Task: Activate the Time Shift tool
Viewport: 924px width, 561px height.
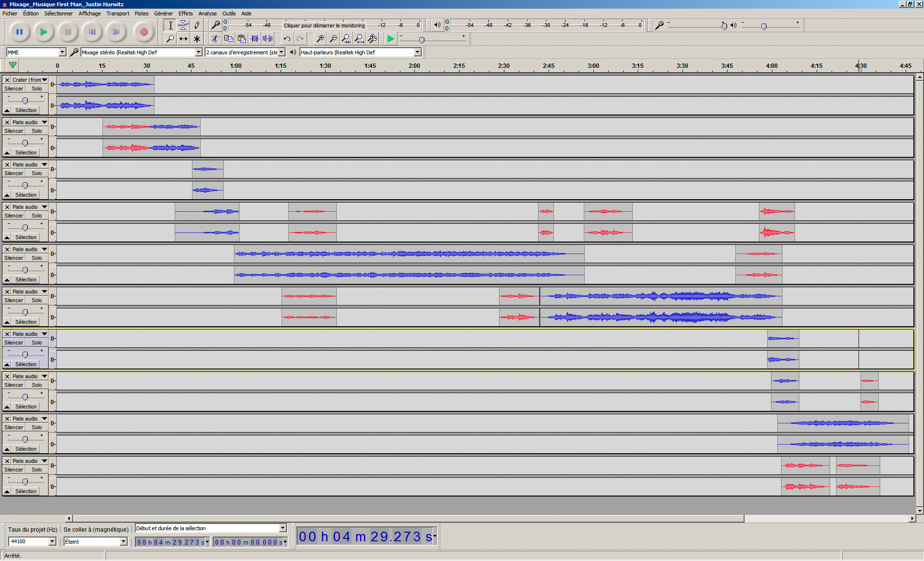Action: pyautogui.click(x=183, y=38)
